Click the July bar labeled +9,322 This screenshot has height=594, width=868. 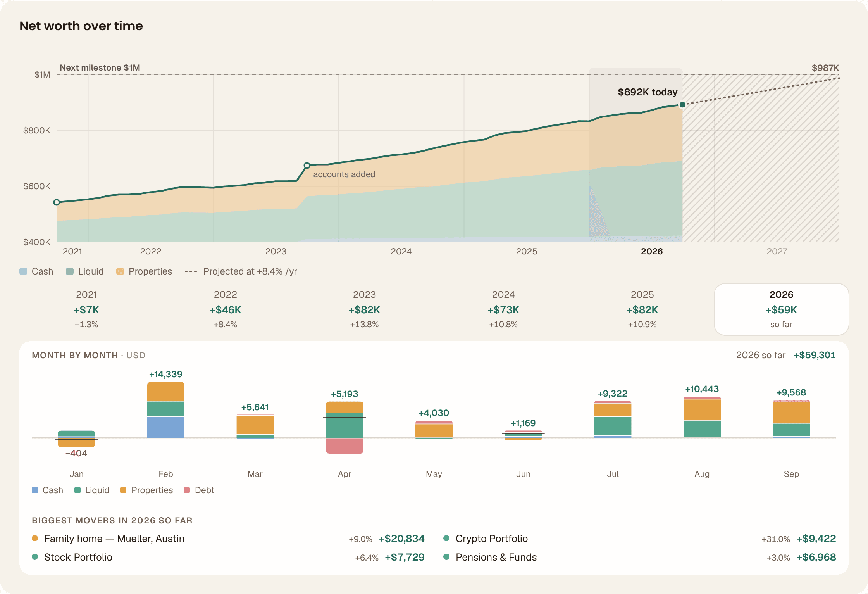point(613,420)
